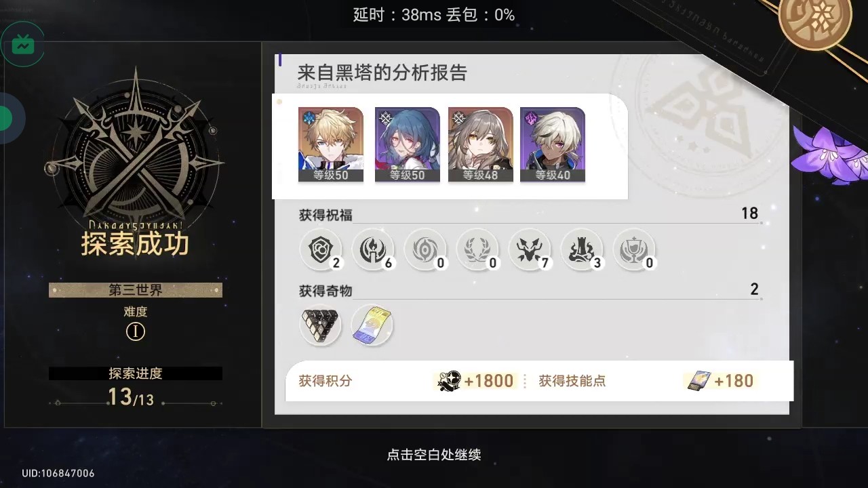The image size is (868, 488).
Task: Open the Preservation blessing icon with count 2
Action: (x=321, y=249)
